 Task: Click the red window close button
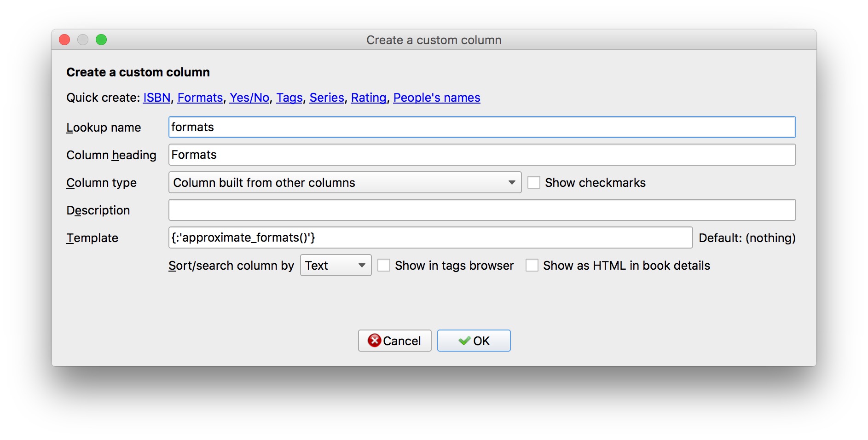tap(65, 40)
